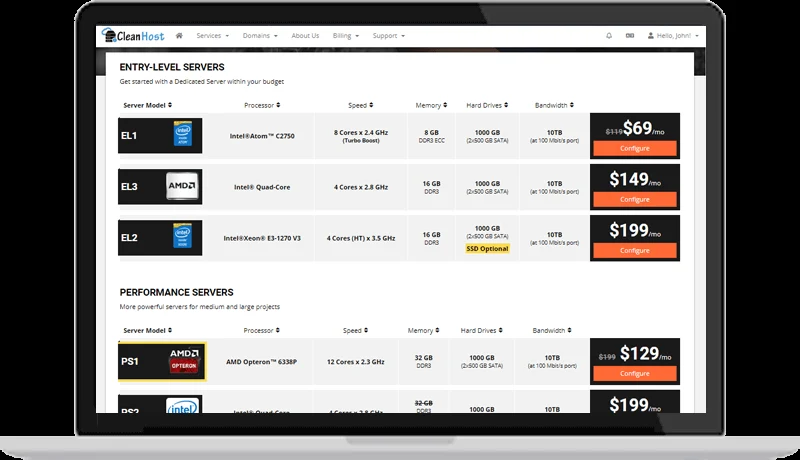Click the Intel Atom C2750 processor cell

coord(262,136)
